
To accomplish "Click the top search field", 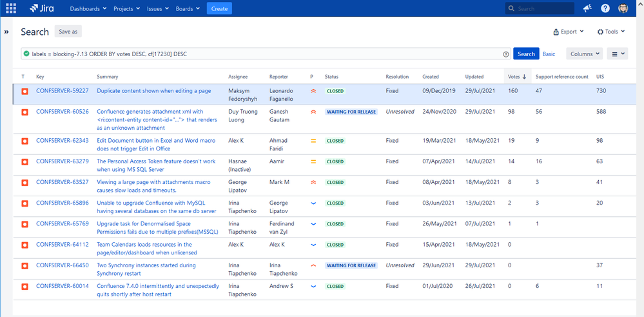I will pyautogui.click(x=540, y=8).
